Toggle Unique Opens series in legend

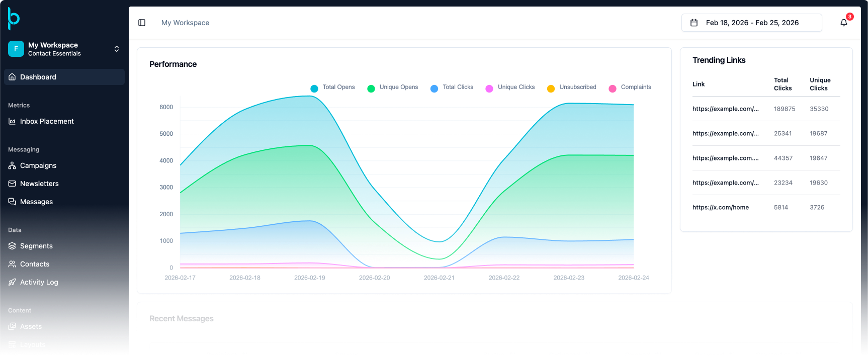pyautogui.click(x=393, y=87)
